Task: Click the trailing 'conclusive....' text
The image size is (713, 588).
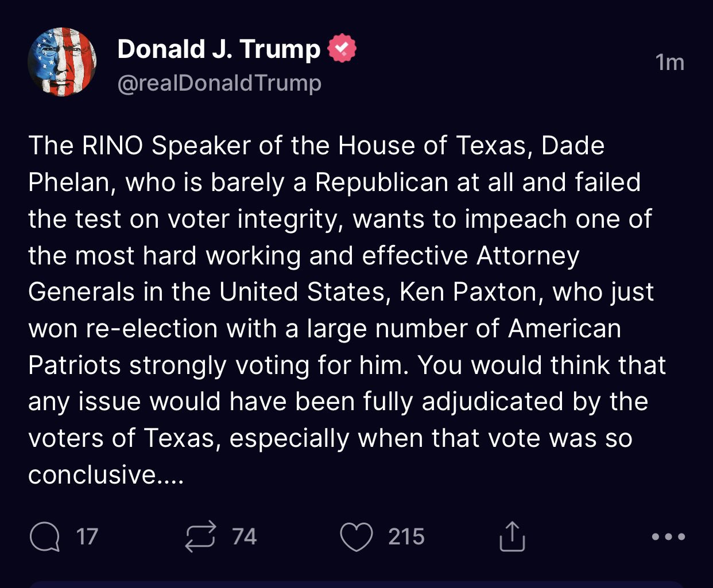Action: click(106, 475)
